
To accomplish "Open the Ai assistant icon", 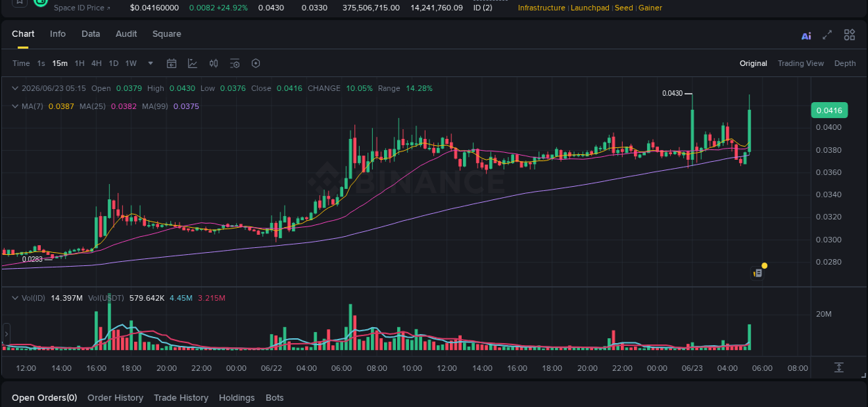I will point(806,35).
